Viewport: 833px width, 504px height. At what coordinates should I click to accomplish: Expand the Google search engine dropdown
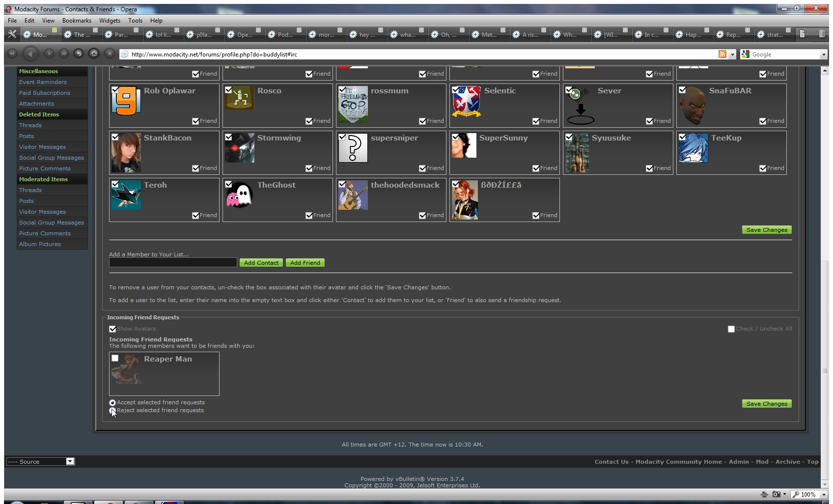click(x=824, y=55)
